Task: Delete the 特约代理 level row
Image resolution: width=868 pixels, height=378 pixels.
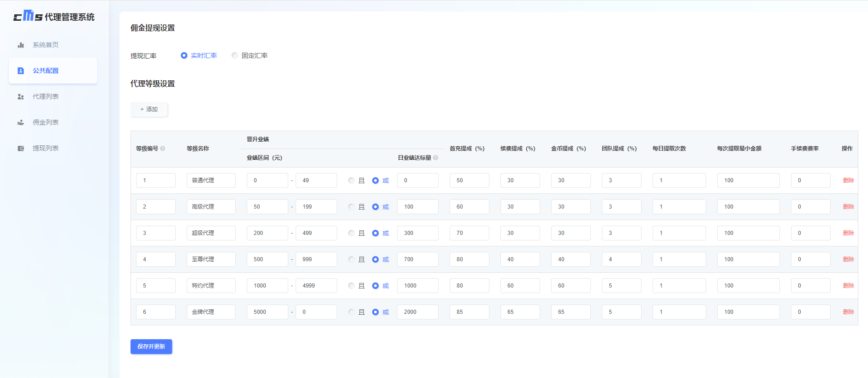Action: 848,286
